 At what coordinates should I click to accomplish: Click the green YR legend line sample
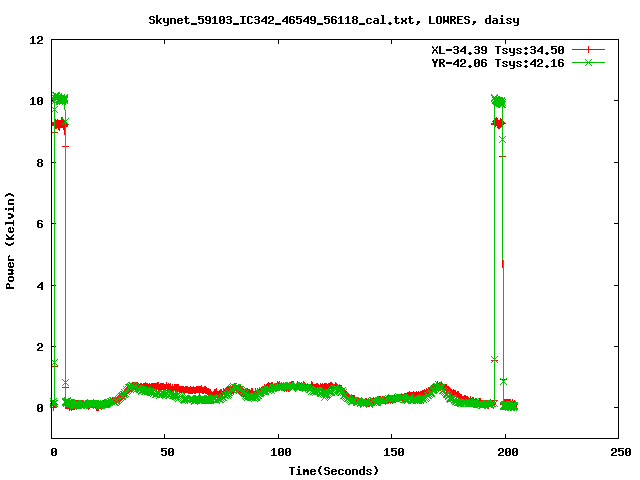coord(588,63)
